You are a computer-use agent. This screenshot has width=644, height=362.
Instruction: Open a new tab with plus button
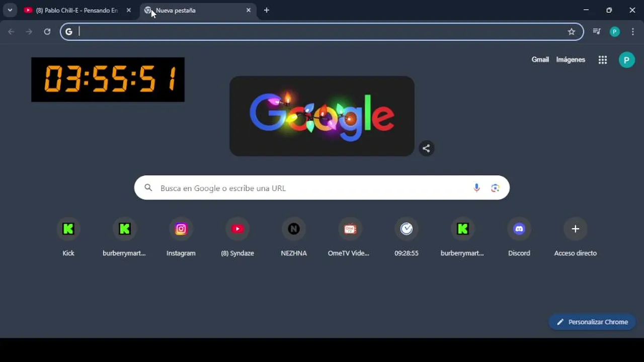coord(267,10)
